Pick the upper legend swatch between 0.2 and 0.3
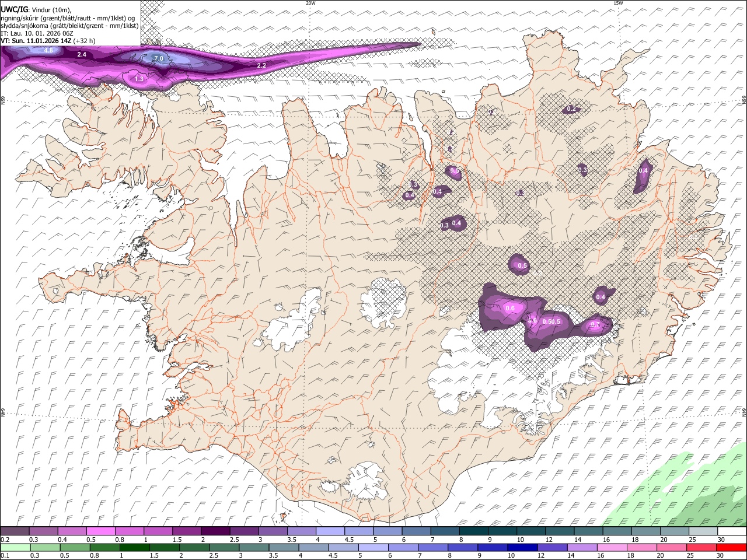The width and height of the screenshot is (747, 560). coord(15,531)
